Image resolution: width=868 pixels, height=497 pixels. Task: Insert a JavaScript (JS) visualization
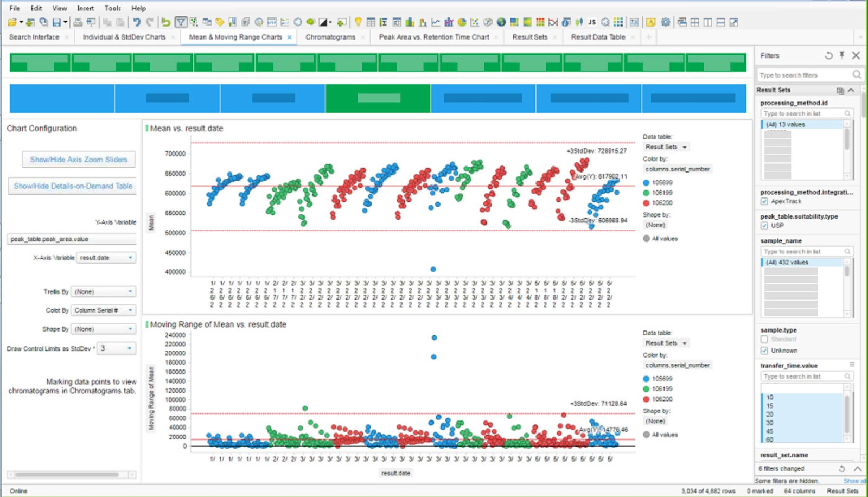point(592,22)
